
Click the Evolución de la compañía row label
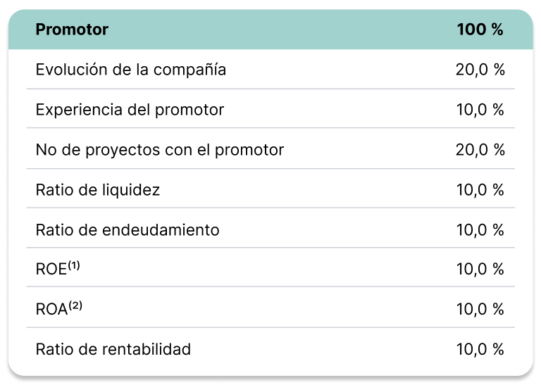tap(131, 70)
